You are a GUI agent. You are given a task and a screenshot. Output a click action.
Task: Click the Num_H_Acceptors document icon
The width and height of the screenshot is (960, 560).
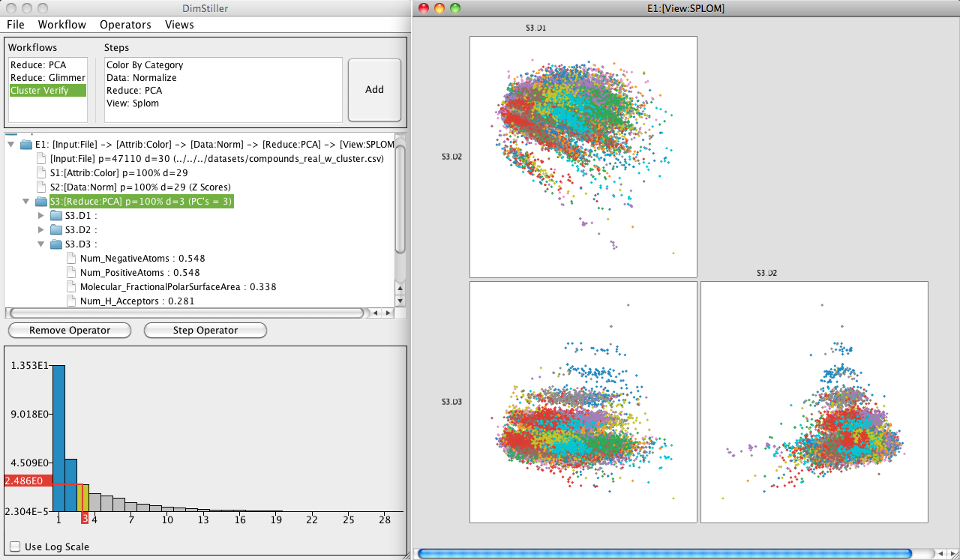tap(71, 301)
